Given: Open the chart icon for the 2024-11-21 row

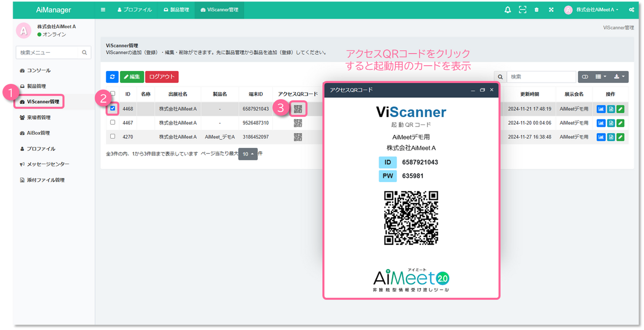Looking at the screenshot, I should coord(601,109).
